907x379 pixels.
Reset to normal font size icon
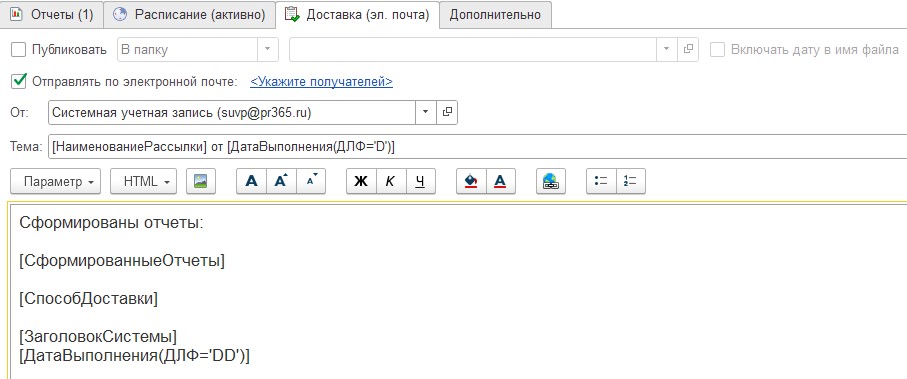click(x=252, y=181)
